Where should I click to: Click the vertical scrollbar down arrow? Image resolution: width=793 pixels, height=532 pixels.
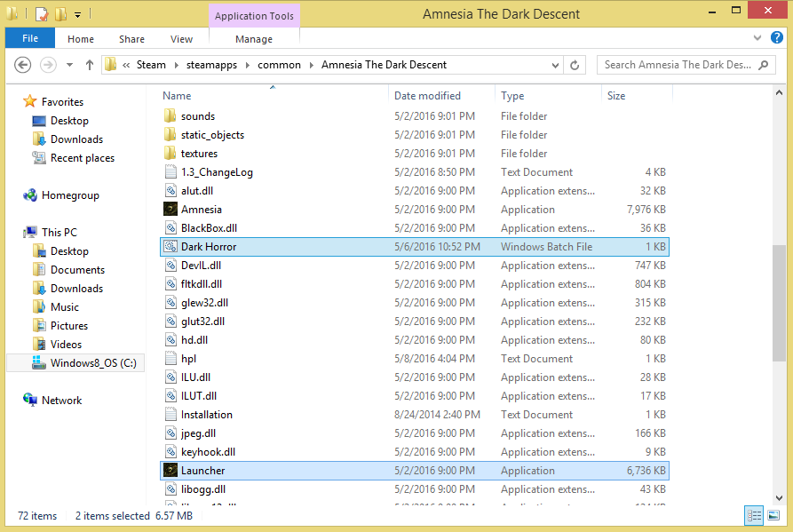tap(779, 497)
